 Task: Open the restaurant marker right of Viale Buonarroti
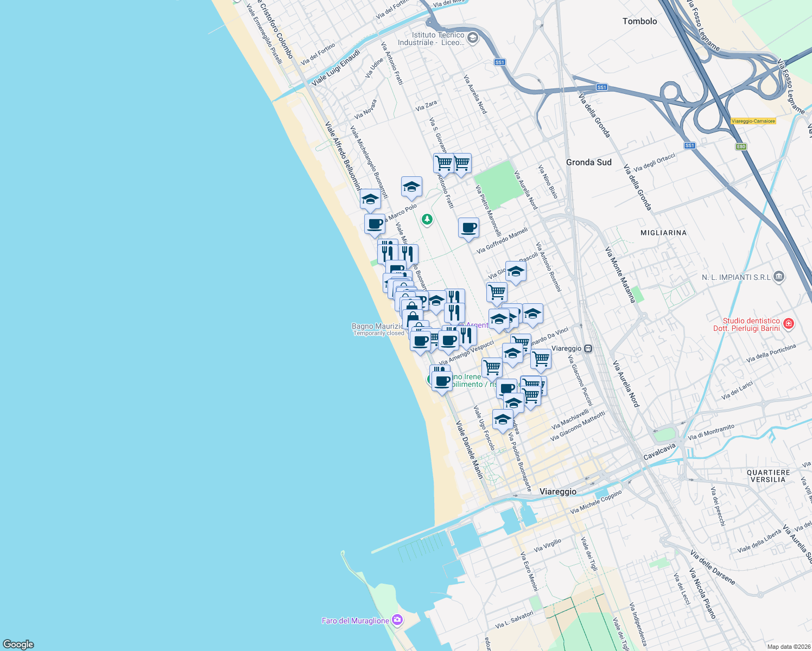pyautogui.click(x=408, y=254)
